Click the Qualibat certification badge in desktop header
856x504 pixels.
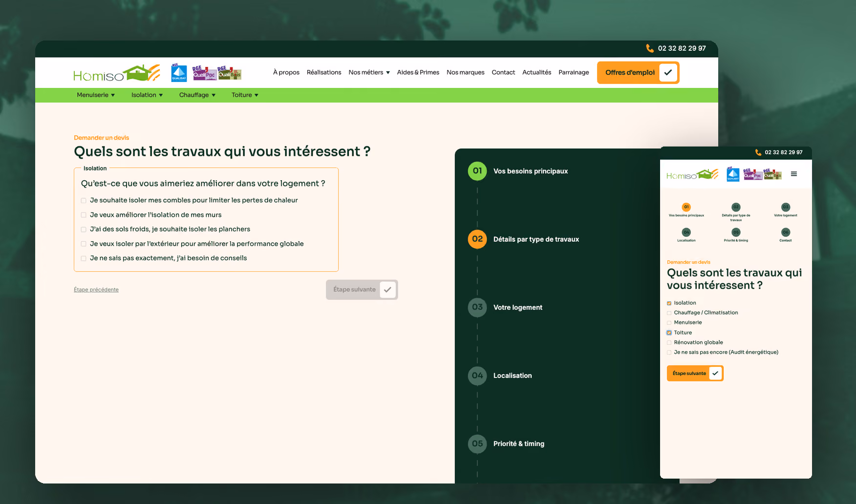[179, 73]
